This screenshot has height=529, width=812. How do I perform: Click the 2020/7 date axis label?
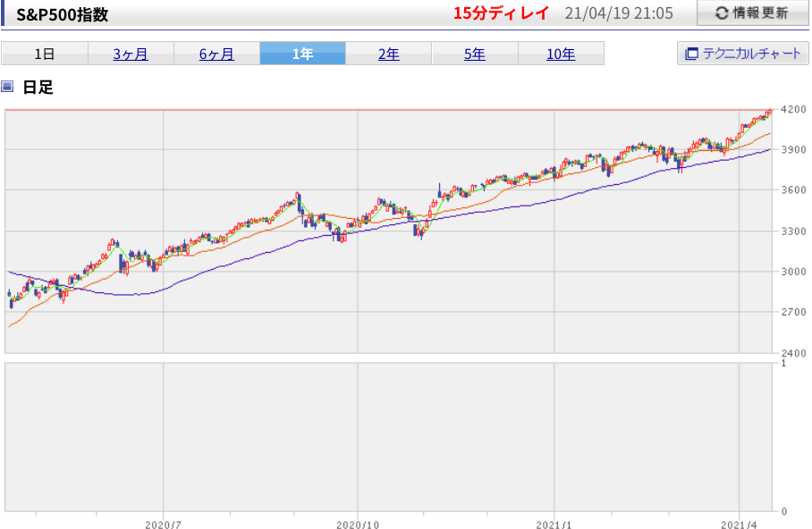[163, 525]
